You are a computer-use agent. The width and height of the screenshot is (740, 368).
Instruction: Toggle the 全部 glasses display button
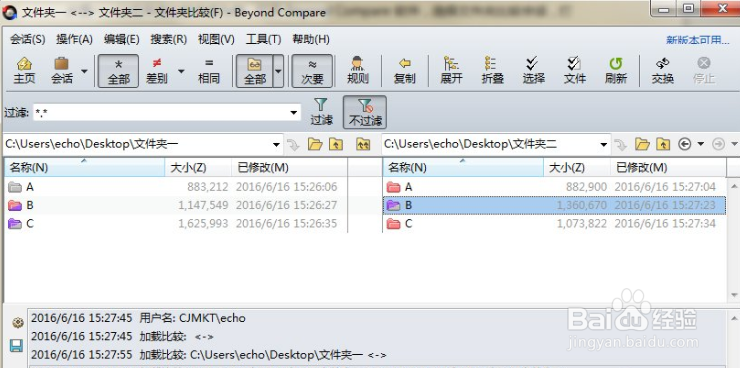tap(255, 71)
